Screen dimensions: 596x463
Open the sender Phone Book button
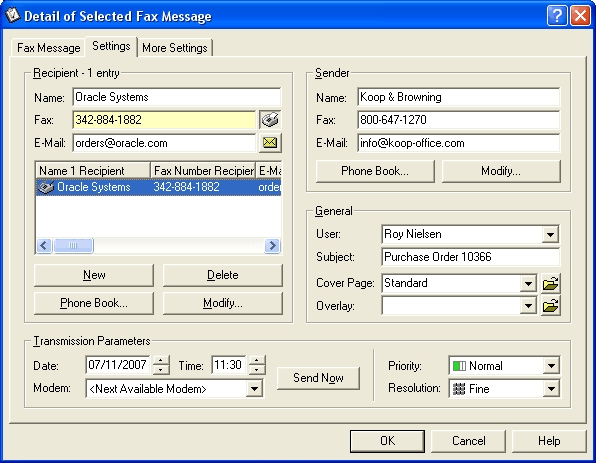(x=375, y=171)
